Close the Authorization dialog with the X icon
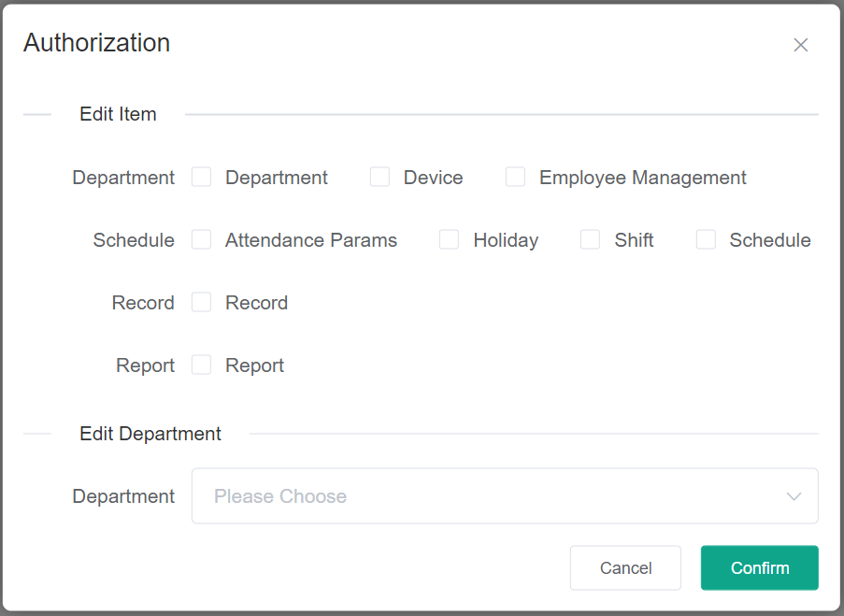This screenshot has width=844, height=616. pos(800,45)
